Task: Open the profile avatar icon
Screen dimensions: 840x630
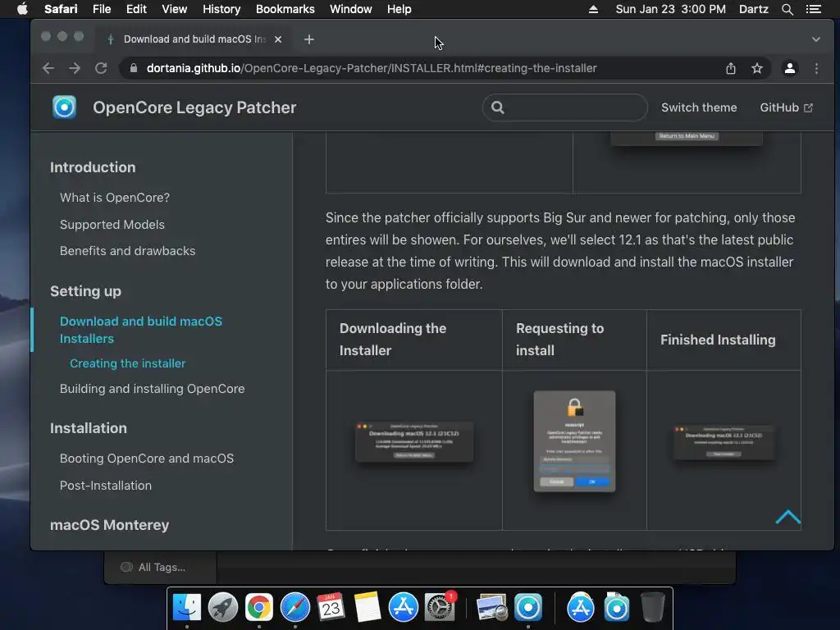Action: click(x=790, y=68)
